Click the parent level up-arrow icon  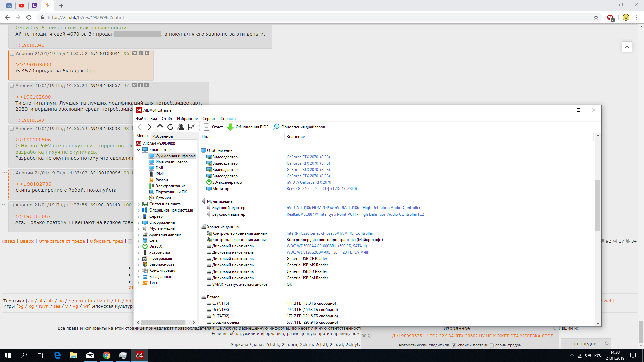click(160, 127)
